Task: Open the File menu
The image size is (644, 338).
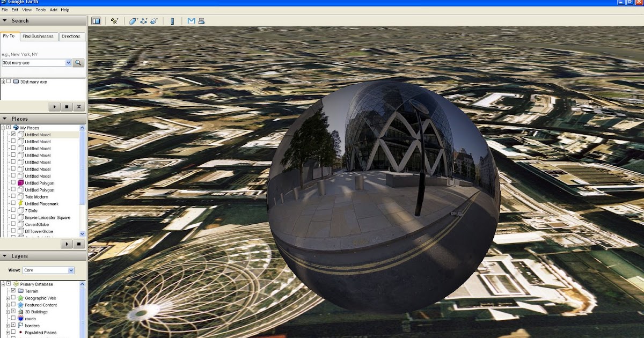Action: 4,10
